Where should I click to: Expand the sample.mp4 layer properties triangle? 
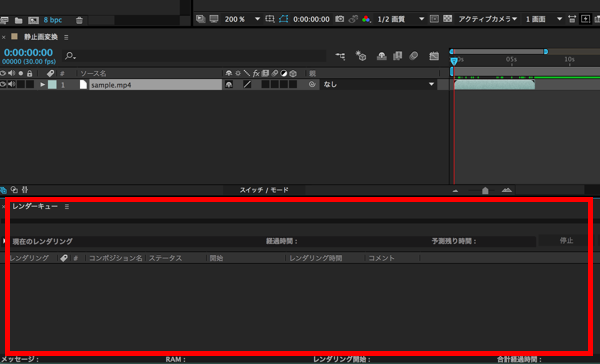click(42, 85)
